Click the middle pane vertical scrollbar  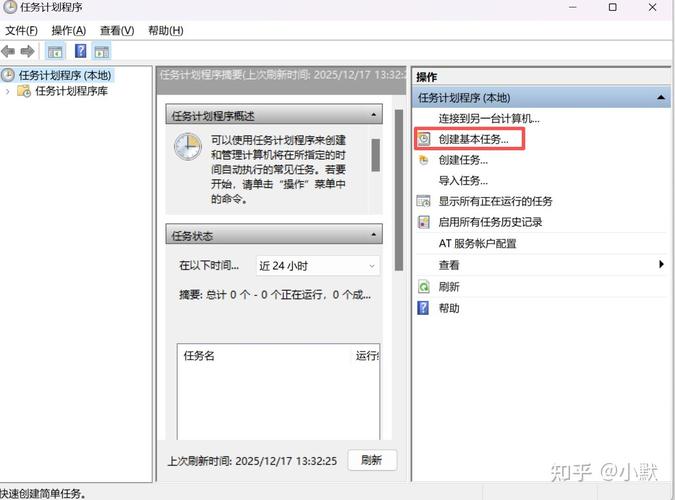[x=399, y=189]
